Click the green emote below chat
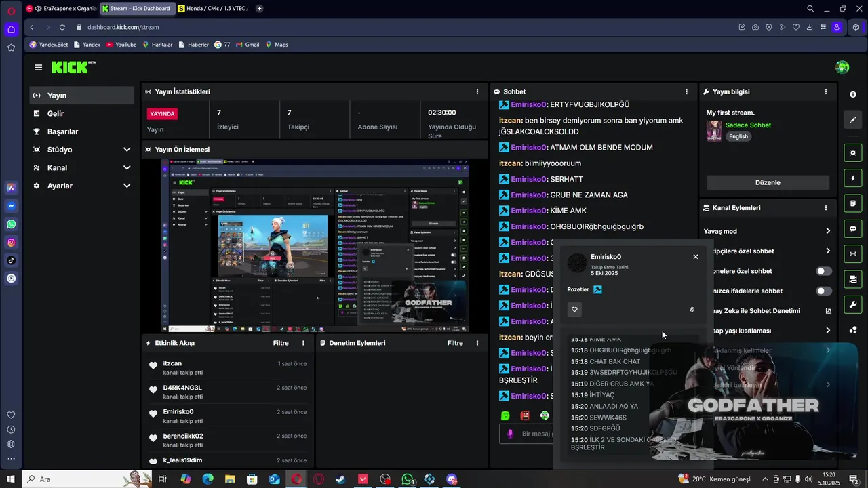Image resolution: width=868 pixels, height=488 pixels. click(x=505, y=415)
